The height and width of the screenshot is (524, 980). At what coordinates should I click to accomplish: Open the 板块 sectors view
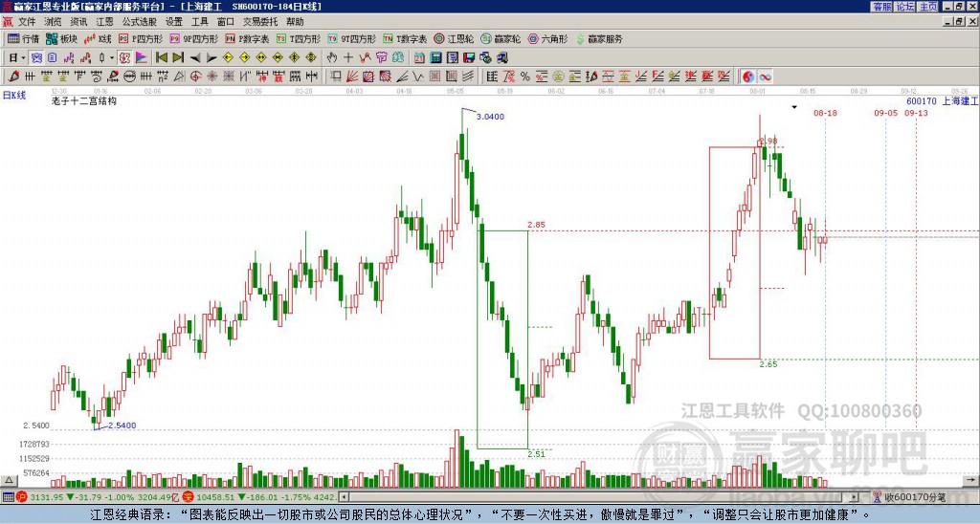tap(61, 38)
